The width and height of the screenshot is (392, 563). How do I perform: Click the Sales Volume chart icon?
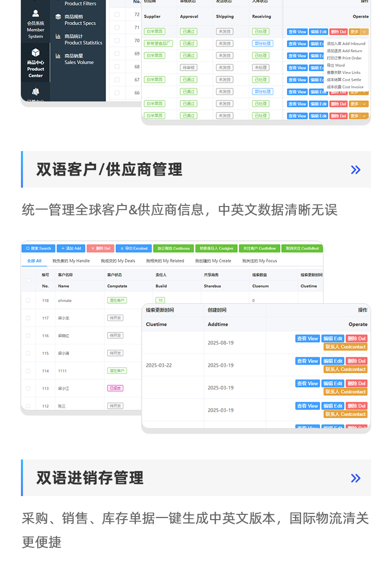58,55
